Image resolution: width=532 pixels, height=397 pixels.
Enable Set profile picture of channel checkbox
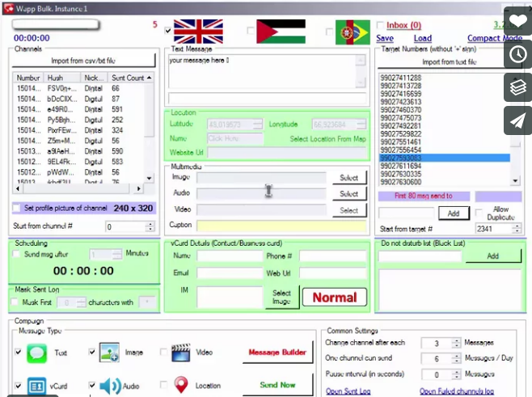coord(18,208)
